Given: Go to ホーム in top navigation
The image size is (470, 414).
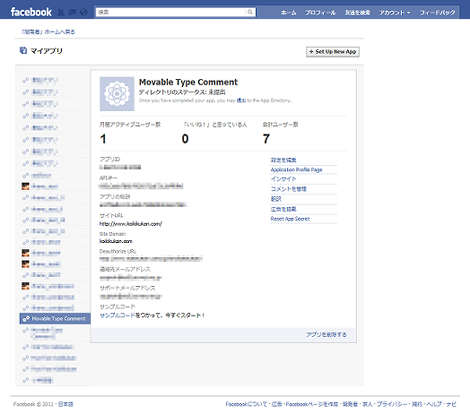Looking at the screenshot, I should (288, 13).
